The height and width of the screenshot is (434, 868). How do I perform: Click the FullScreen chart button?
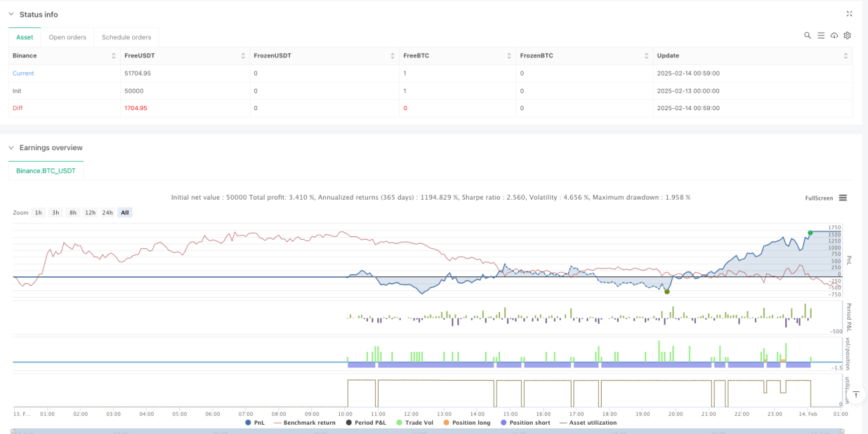pyautogui.click(x=819, y=198)
